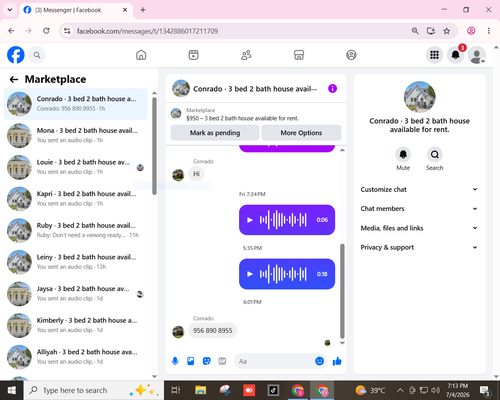
Task: Click More Options button
Action: pyautogui.click(x=301, y=133)
